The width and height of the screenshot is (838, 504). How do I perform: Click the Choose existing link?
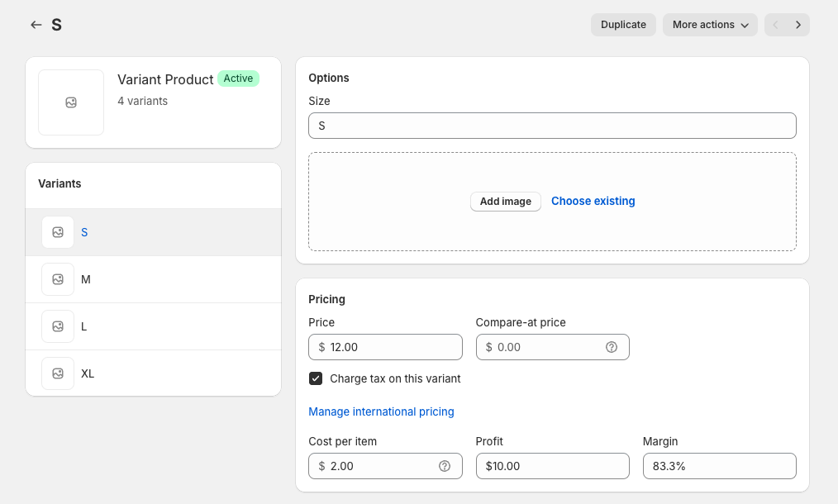point(593,202)
